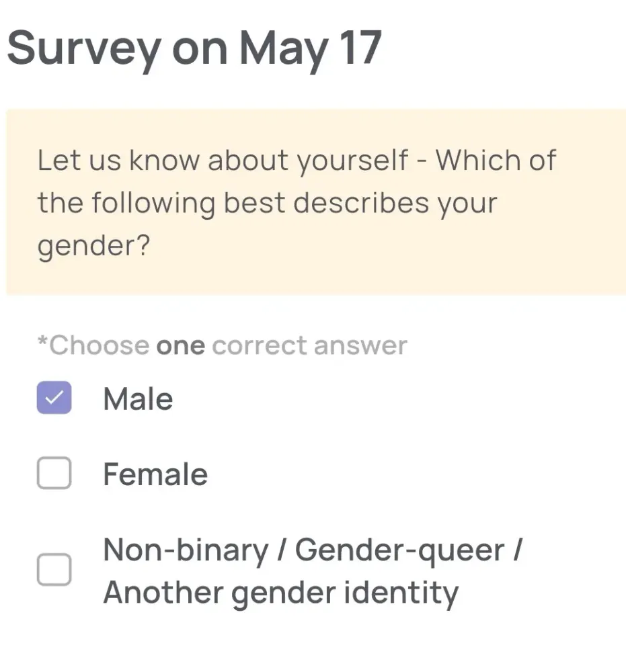Check the Non-binary / Gender-queer checkbox
Viewport: 626px width, 672px height.
54,570
